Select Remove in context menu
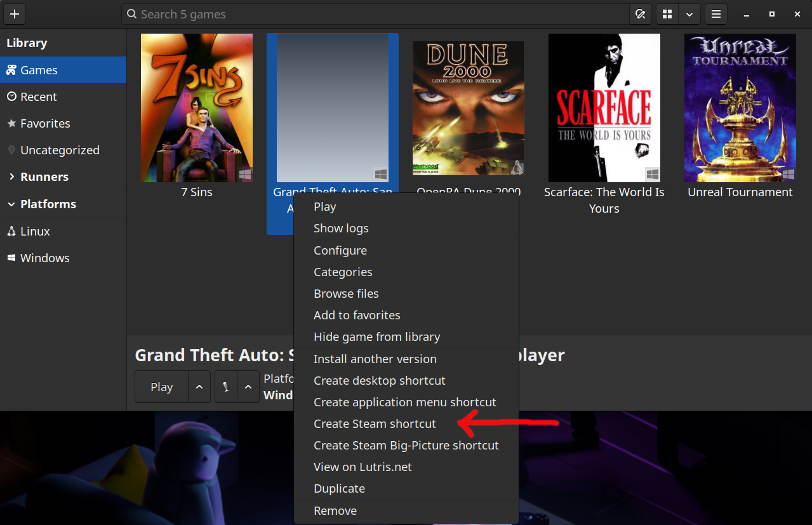 [x=406, y=511]
